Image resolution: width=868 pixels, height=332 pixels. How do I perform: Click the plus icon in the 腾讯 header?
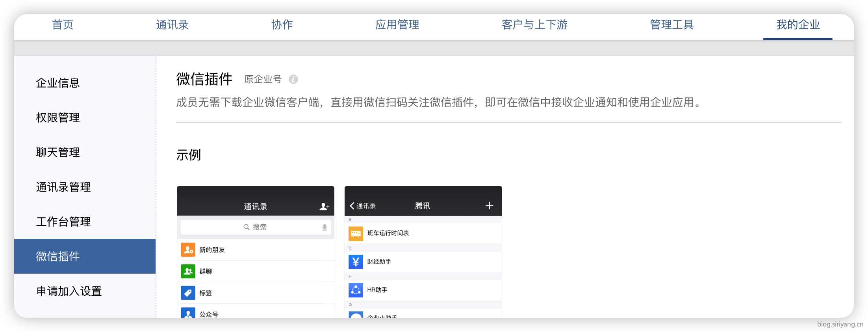click(490, 205)
